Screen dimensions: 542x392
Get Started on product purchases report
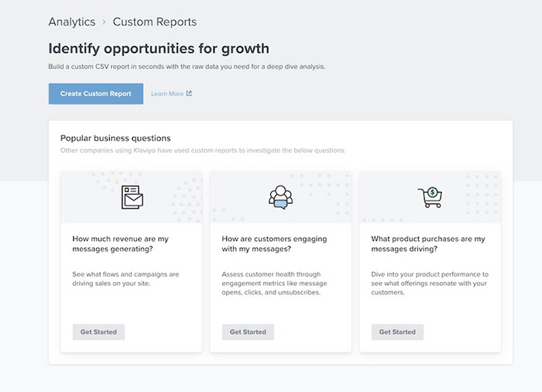(397, 332)
